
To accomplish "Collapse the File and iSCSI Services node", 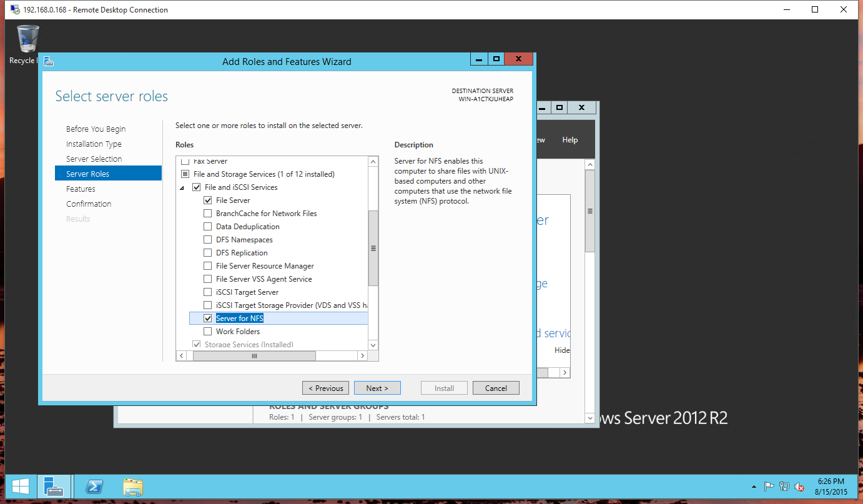I will pyautogui.click(x=182, y=187).
